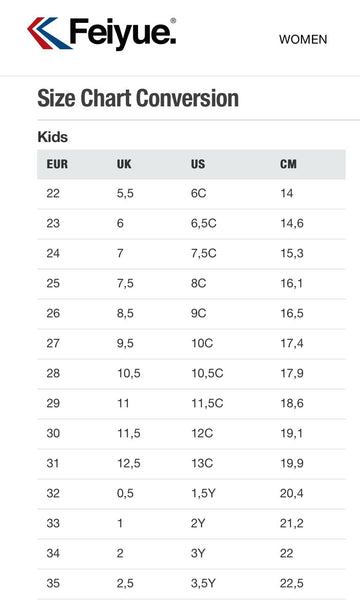Image resolution: width=360 pixels, height=600 pixels.
Task: Click the Feyue logo
Action: (102, 33)
